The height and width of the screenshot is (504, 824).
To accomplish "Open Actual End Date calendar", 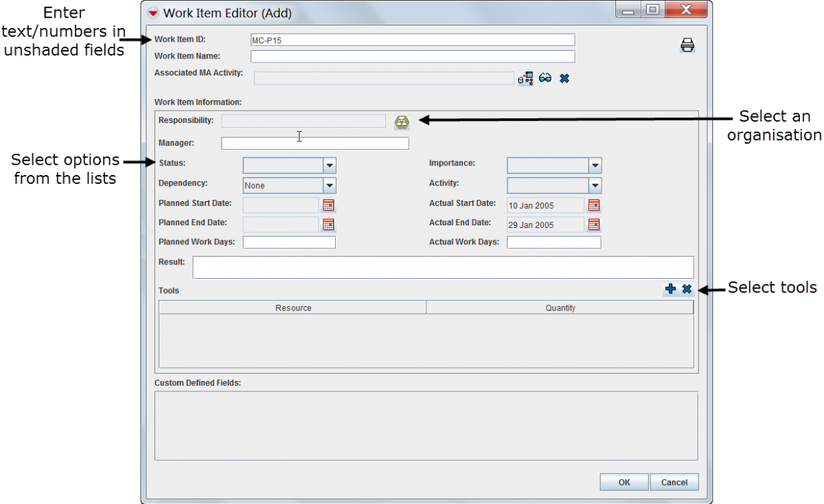I will tap(594, 225).
